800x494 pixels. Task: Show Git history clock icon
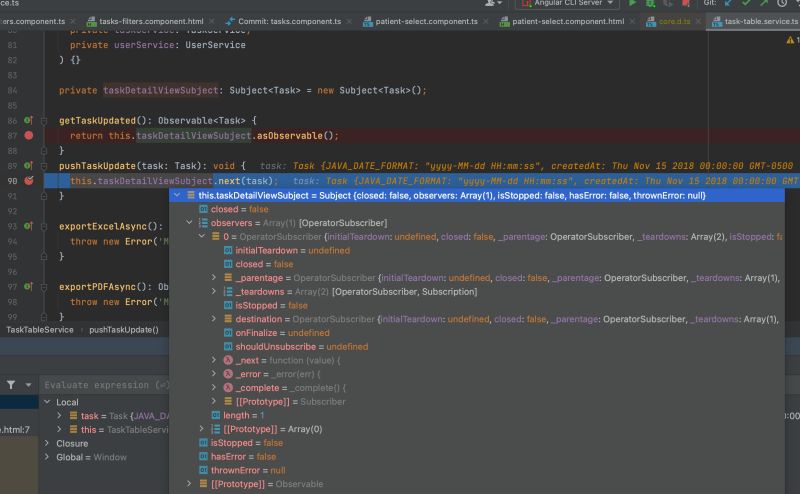(782, 3)
